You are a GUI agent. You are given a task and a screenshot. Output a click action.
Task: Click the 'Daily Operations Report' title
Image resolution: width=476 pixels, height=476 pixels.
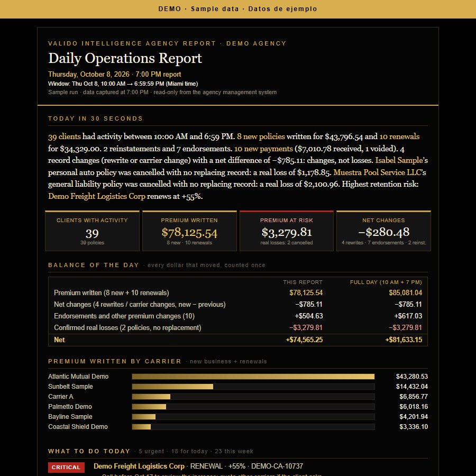(x=125, y=58)
